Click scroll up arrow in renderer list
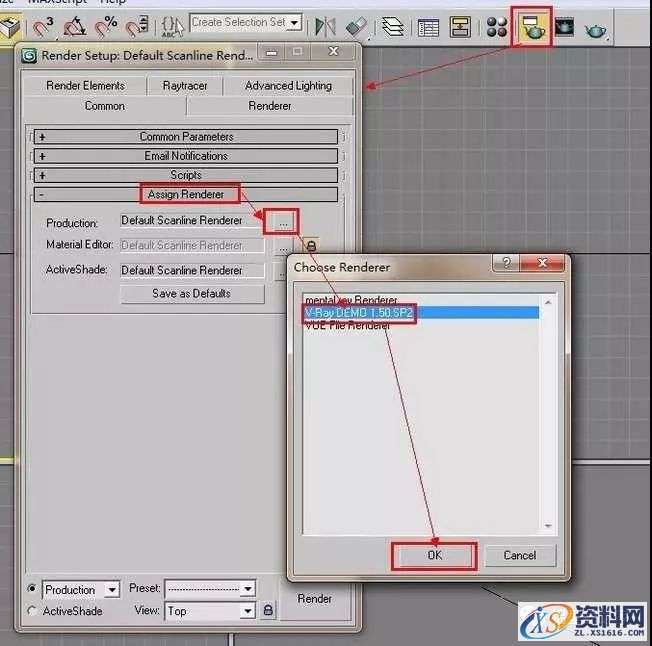 [x=548, y=303]
